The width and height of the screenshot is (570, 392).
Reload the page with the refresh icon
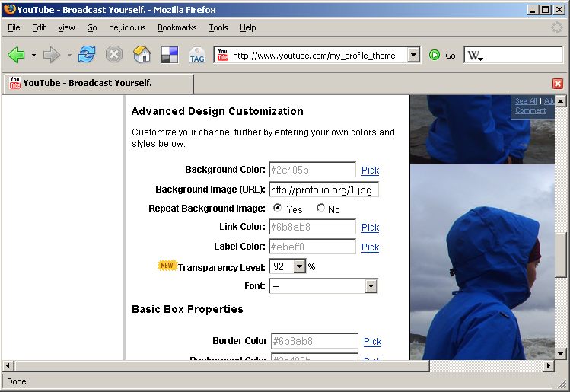coord(87,55)
